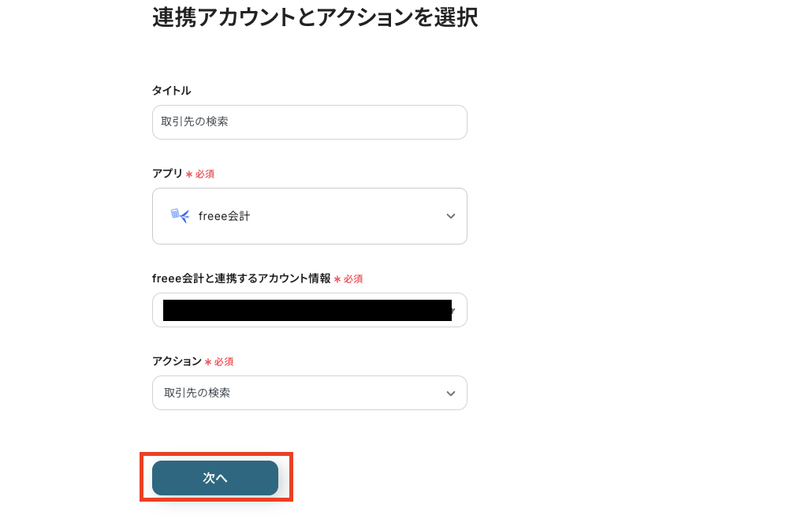Click the page heading 連携アカウントとアクションを選択
The height and width of the screenshot is (519, 812).
(313, 17)
